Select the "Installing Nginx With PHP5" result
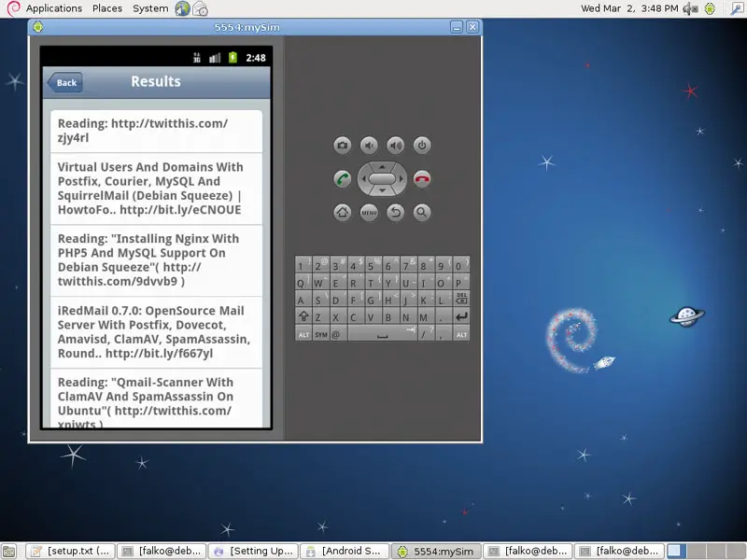 pyautogui.click(x=156, y=260)
